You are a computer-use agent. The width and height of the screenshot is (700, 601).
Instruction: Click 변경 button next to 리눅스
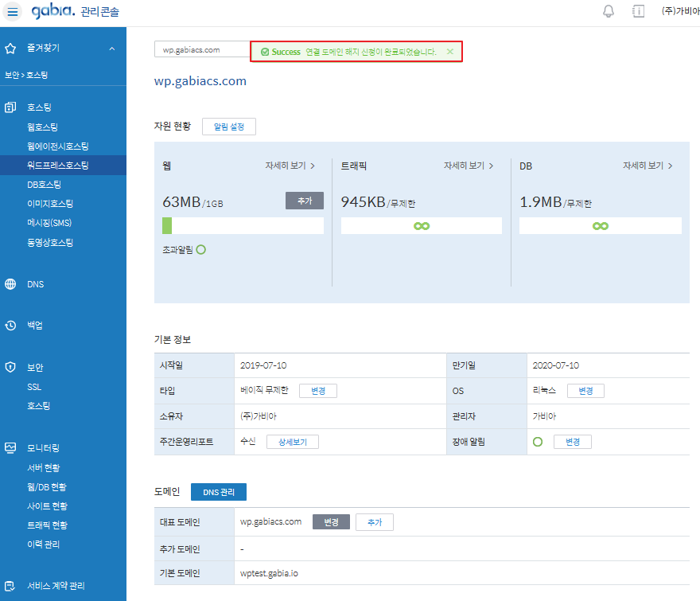tap(585, 391)
